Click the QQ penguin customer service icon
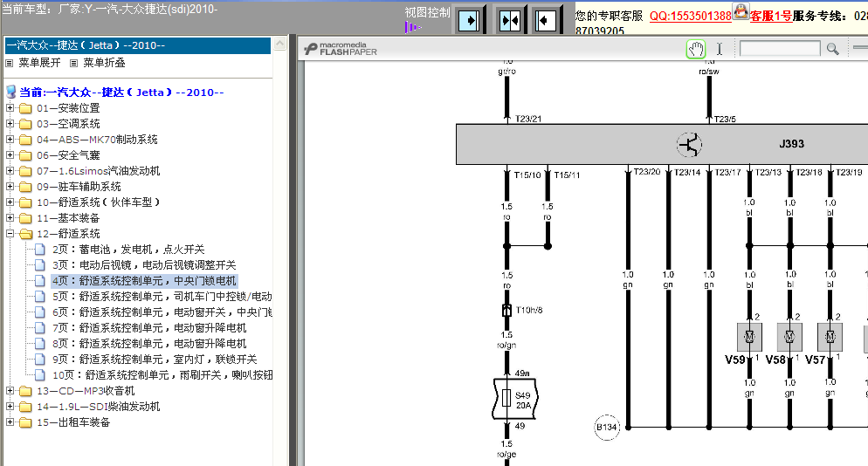 coord(741,11)
